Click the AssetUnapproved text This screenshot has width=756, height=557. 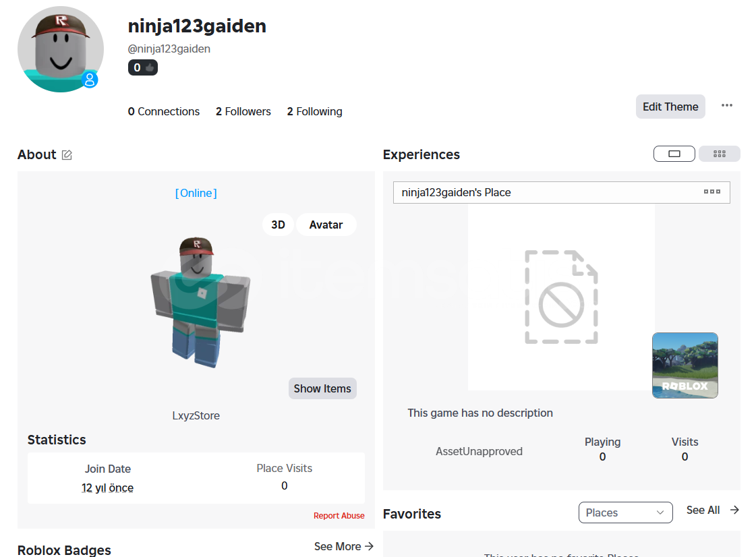point(479,451)
